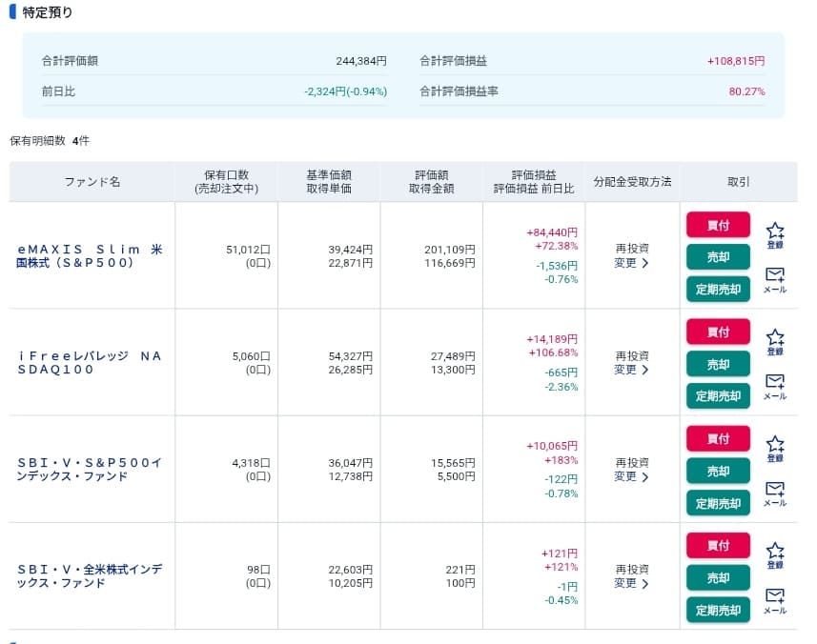Open eMAXIS Slim 米国株式(S&P500) fund link
This screenshot has width=817, height=644.
91,255
